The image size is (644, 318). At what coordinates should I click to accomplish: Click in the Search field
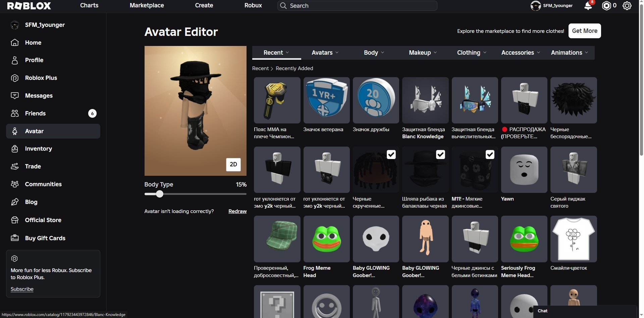(357, 6)
